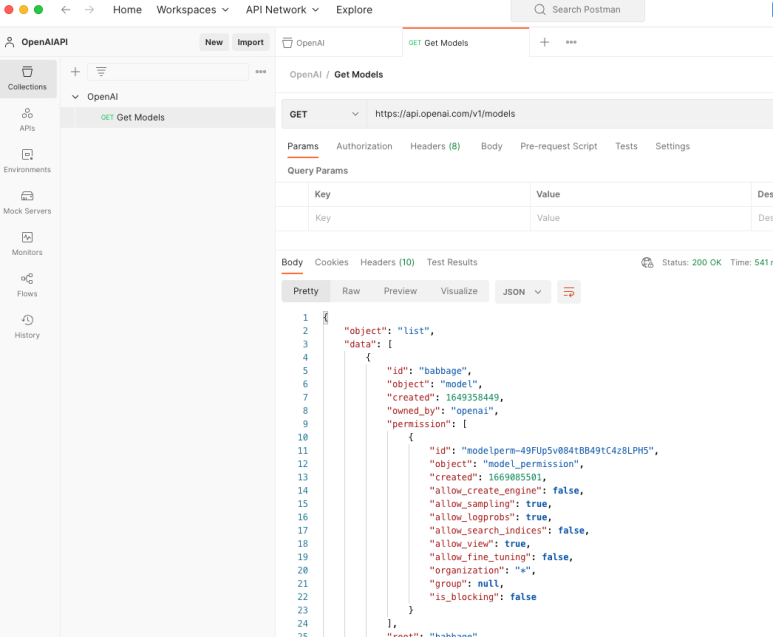This screenshot has width=773, height=637.
Task: Open the Mock Servers sidebar panel
Action: pos(27,203)
